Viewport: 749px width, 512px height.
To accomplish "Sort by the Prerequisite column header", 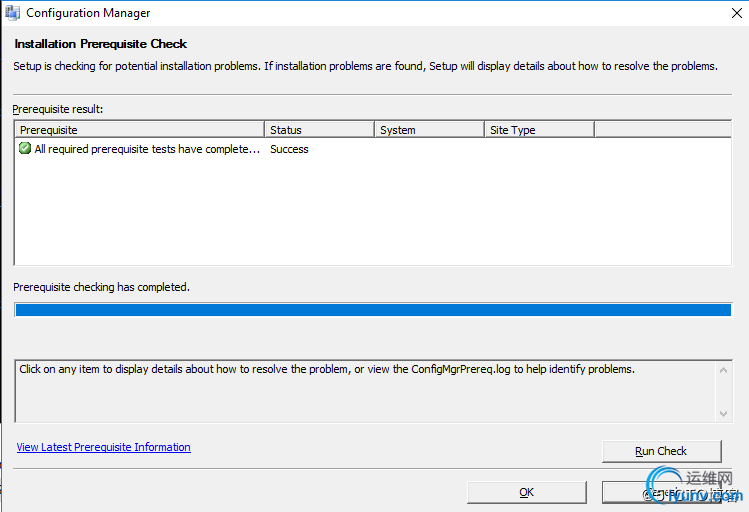I will point(140,129).
